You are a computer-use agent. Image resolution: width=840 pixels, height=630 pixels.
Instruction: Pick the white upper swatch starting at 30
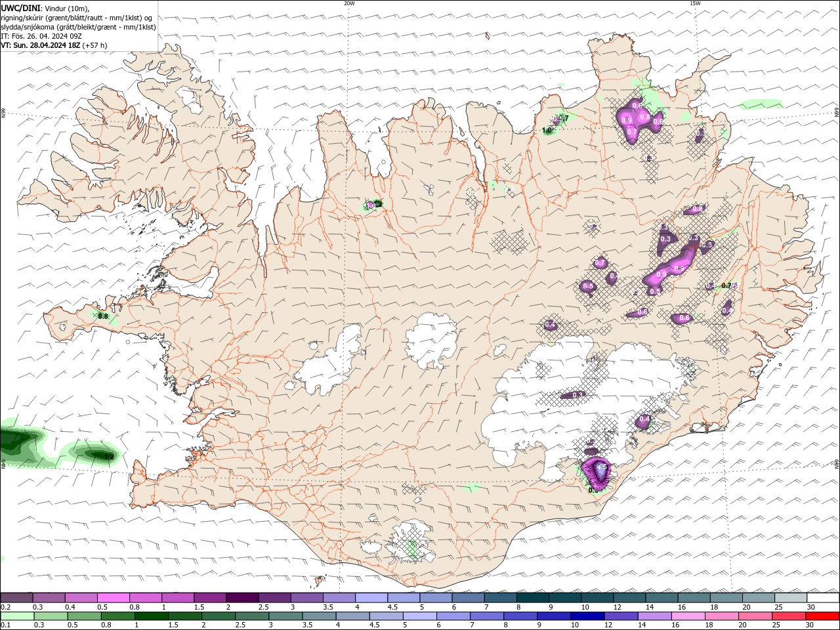823,598
